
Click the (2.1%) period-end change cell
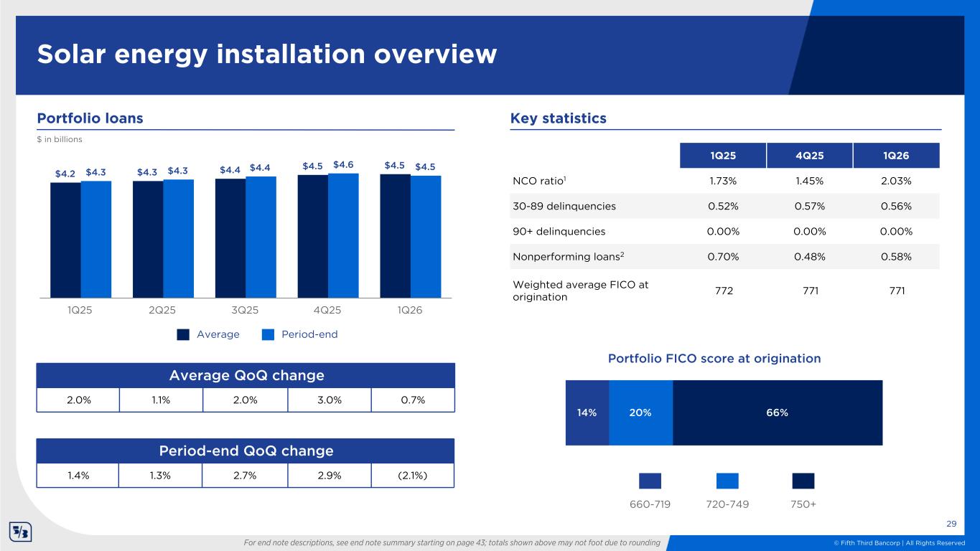[412, 475]
